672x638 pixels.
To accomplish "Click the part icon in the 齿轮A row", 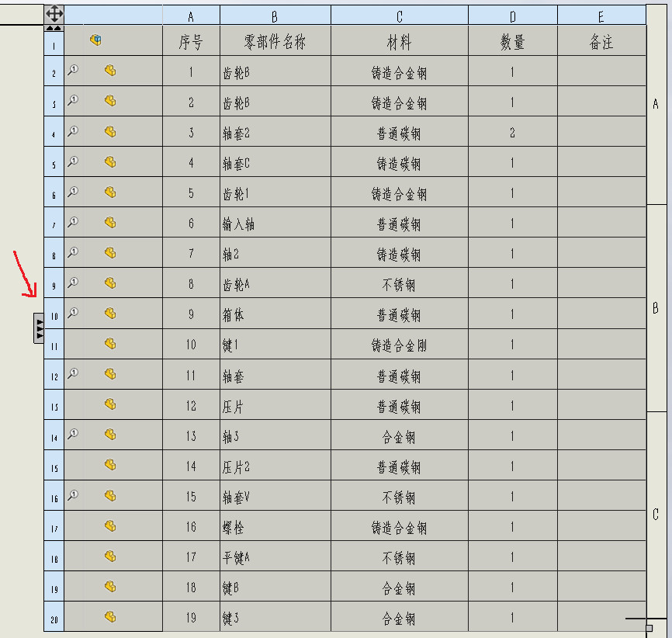I will click(110, 283).
